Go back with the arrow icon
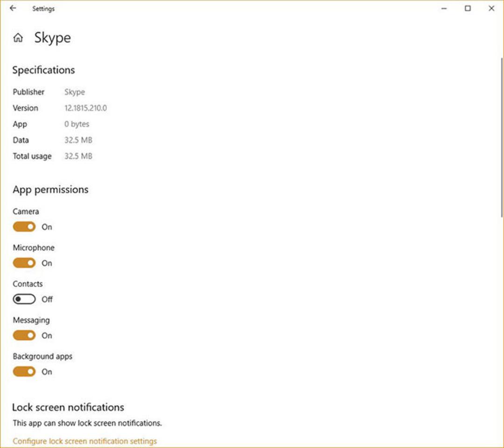The image size is (504, 448). [13, 8]
